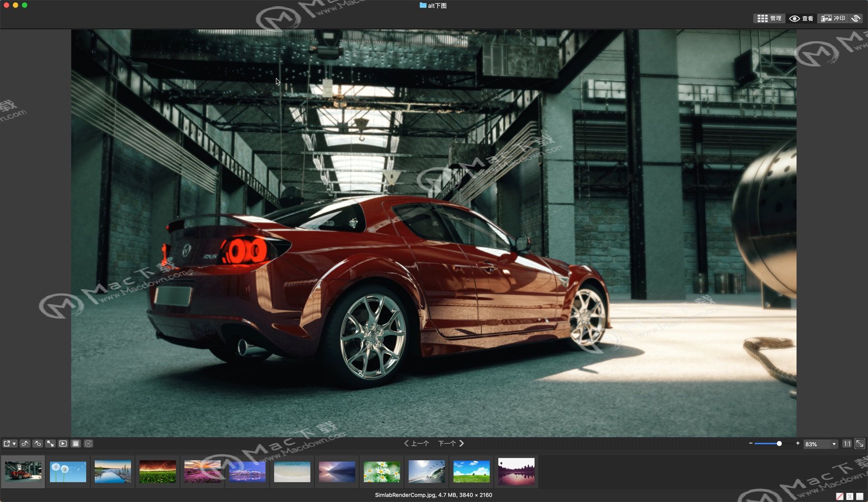Go to next image 下一个
Viewport: 868px width, 502px height.
click(451, 444)
